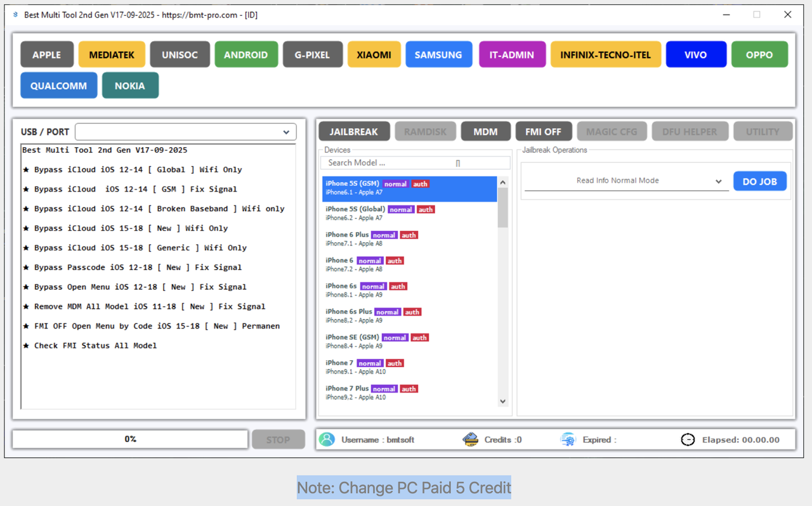Viewport: 812px width, 506px height.
Task: Switch to the MEDIATEK section
Action: pos(112,55)
